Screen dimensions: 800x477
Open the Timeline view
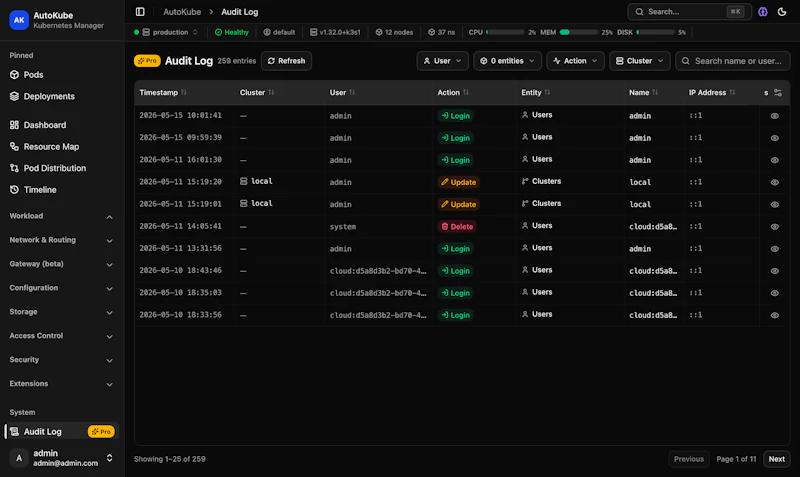pos(61,189)
